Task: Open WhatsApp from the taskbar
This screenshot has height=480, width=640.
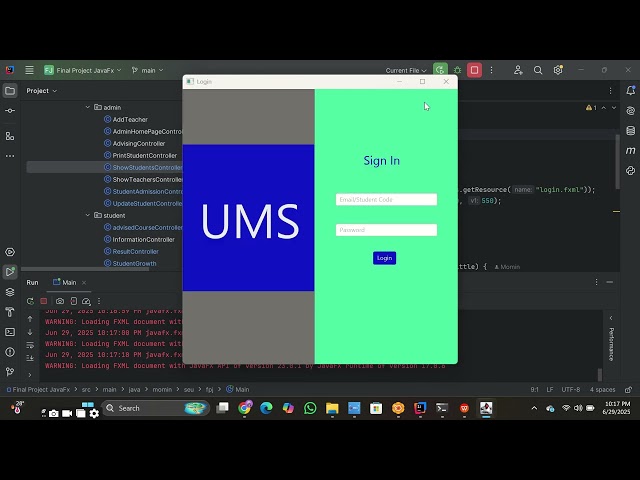Action: pyautogui.click(x=310, y=408)
